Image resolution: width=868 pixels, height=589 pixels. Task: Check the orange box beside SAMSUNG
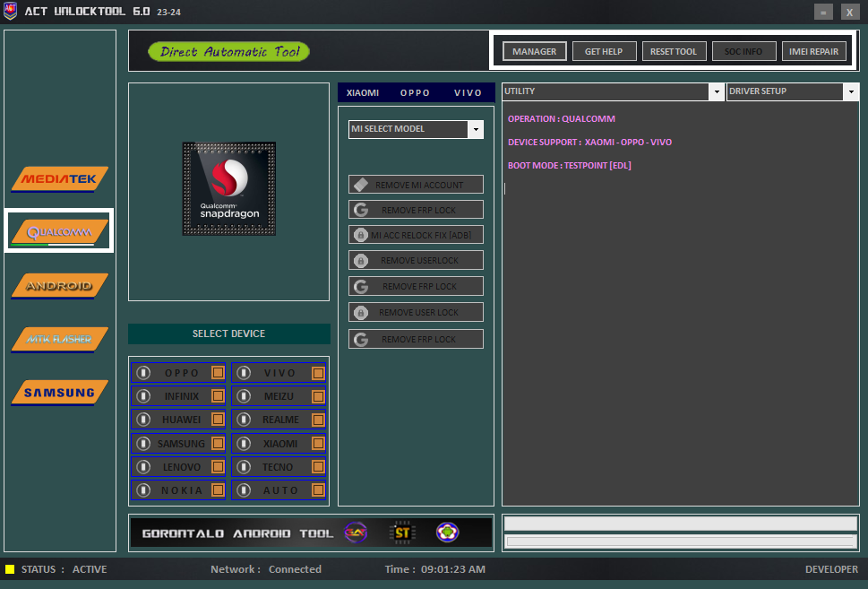click(218, 443)
